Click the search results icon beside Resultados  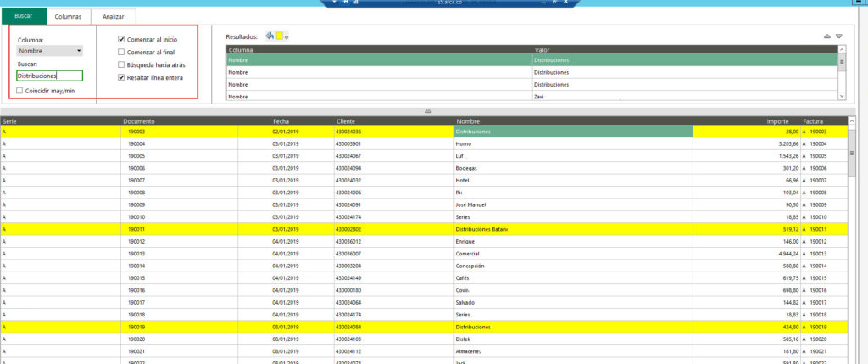click(270, 36)
